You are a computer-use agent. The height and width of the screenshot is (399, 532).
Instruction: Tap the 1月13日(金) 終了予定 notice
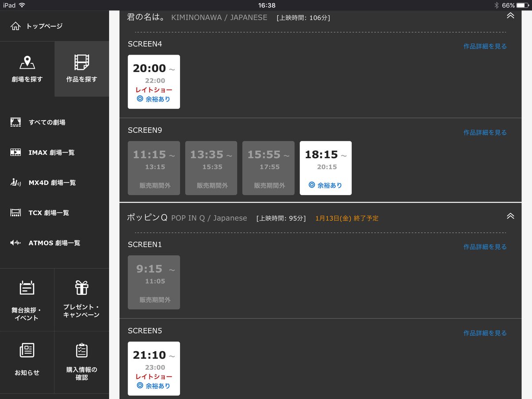point(347,218)
